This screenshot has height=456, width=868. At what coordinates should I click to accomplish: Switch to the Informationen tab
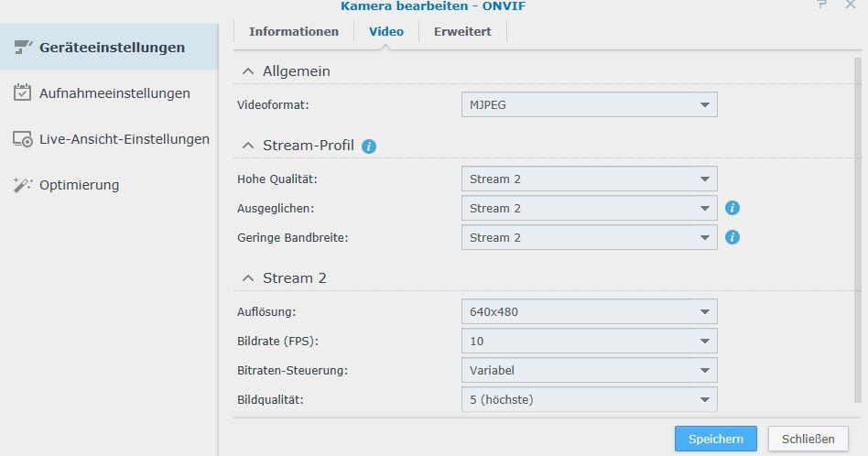point(294,31)
